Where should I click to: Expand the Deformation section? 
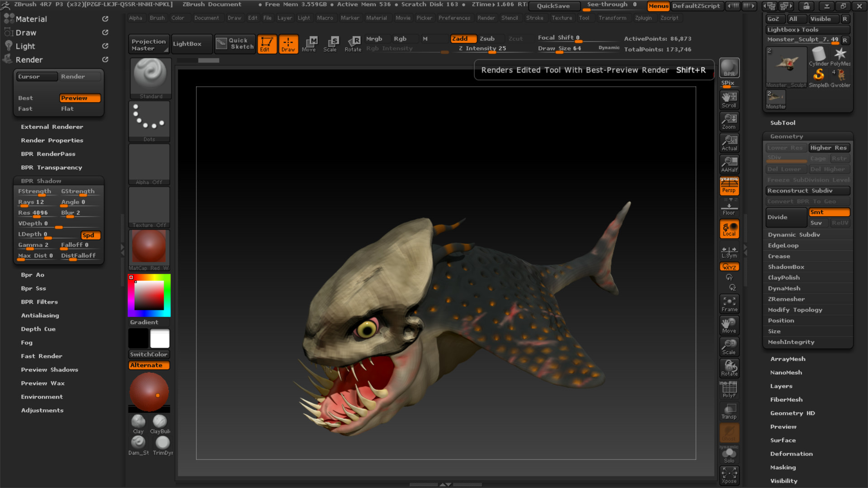click(791, 454)
